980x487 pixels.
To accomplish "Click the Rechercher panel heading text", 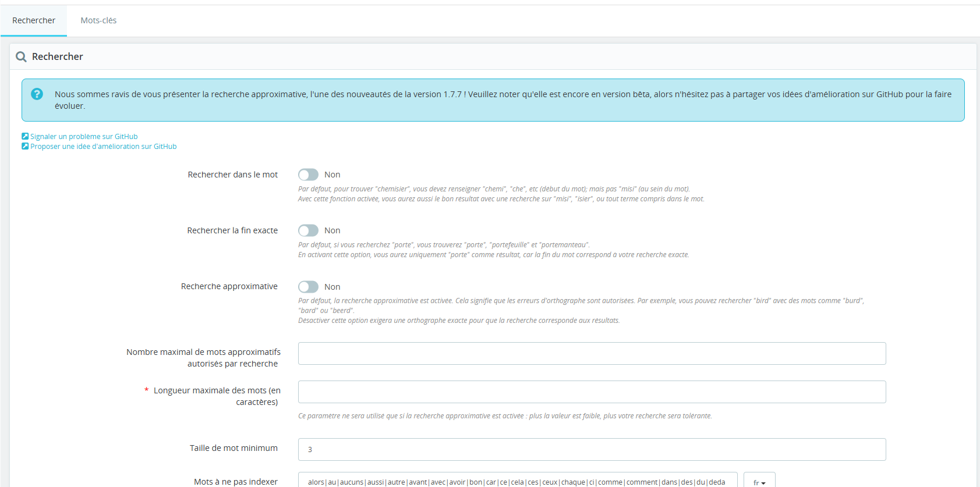I will point(58,56).
